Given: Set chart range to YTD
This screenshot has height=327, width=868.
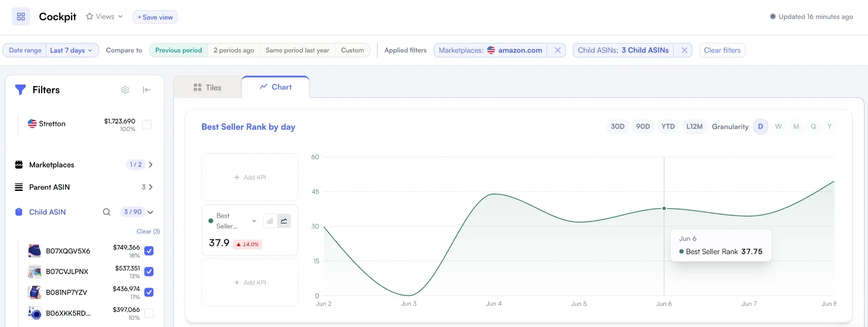Looking at the screenshot, I should point(668,127).
